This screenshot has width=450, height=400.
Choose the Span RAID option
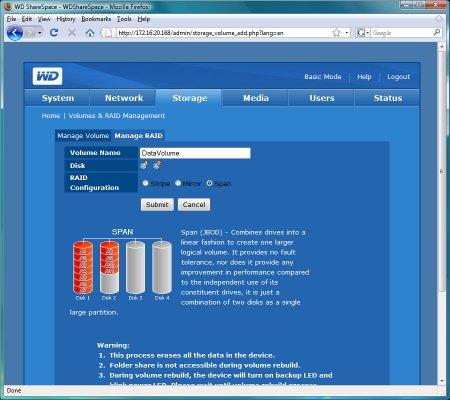209,183
